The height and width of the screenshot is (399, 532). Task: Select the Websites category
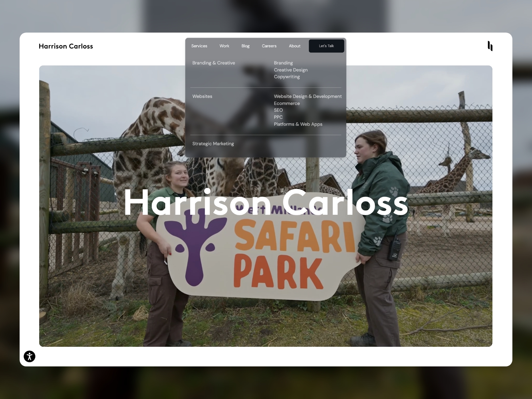202,96
